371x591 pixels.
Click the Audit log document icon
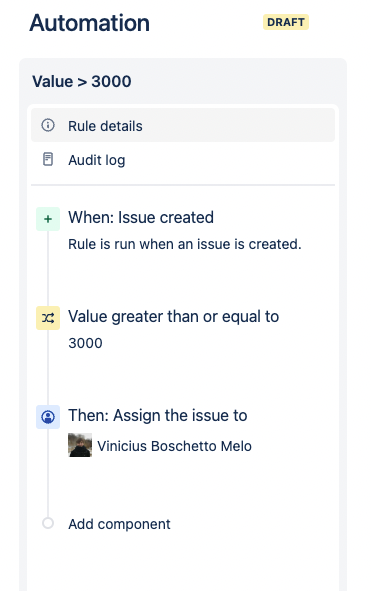coord(48,159)
